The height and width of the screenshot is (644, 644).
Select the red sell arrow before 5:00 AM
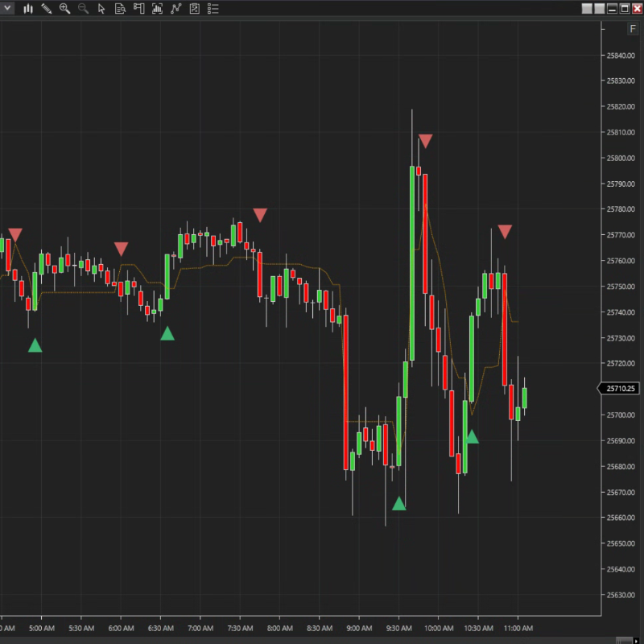[15, 235]
